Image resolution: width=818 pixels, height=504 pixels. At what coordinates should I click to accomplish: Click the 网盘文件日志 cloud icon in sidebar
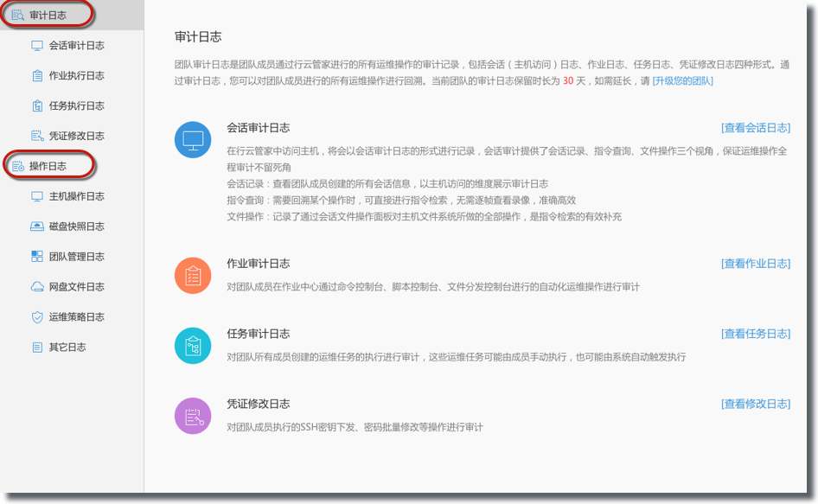(37, 287)
